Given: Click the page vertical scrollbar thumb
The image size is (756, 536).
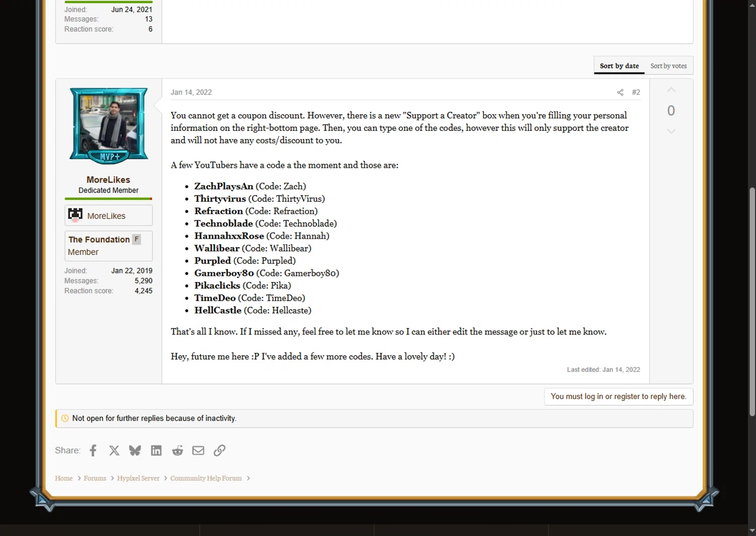Looking at the screenshot, I should click(x=752, y=301).
